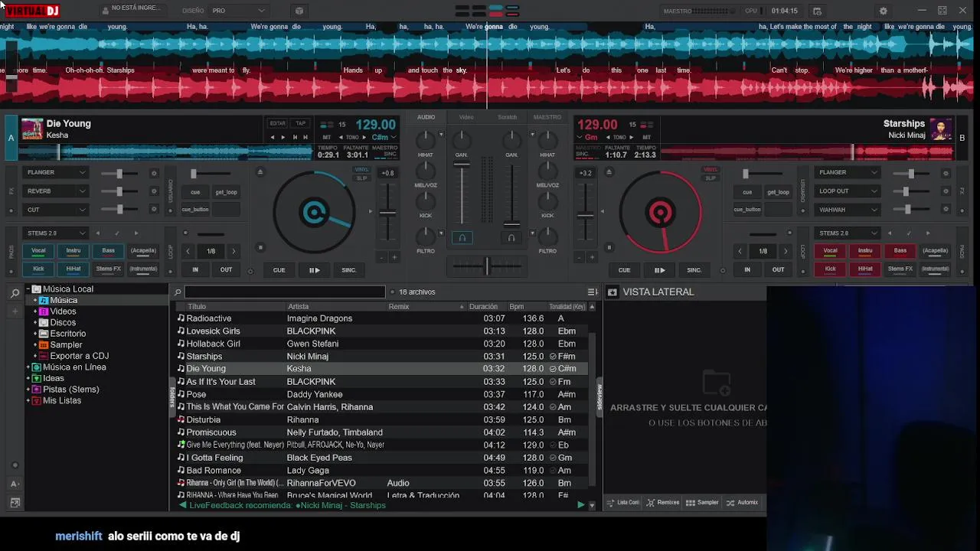
Task: Open the REVERB effect dropdown on deck A
Action: pyautogui.click(x=55, y=191)
